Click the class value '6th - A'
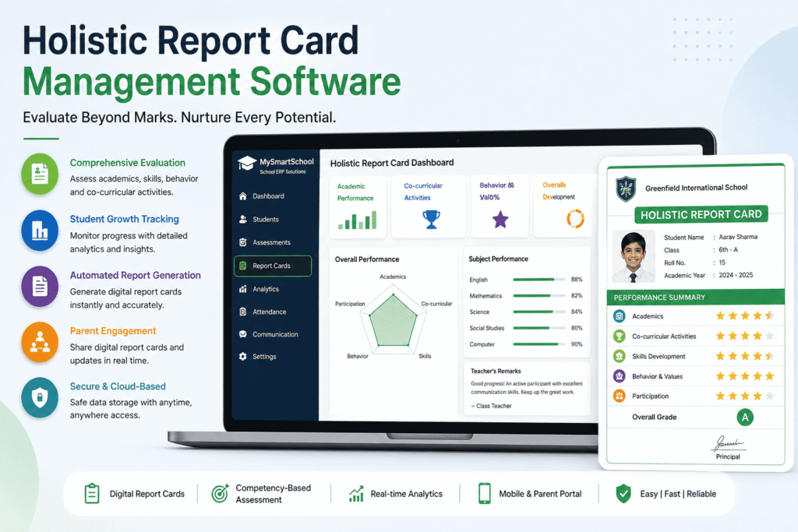 pos(729,250)
